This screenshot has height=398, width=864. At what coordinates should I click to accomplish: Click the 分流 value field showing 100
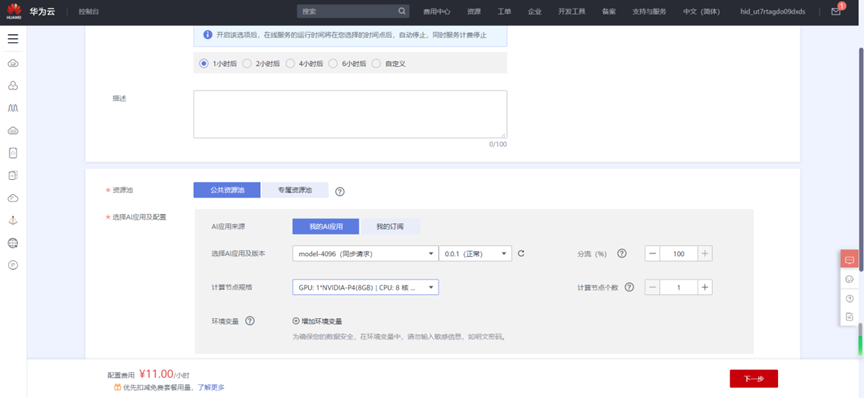pos(678,254)
